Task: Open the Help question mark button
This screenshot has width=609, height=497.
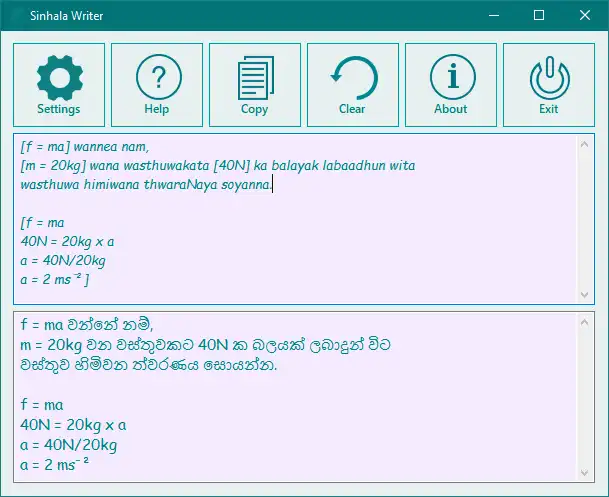Action: point(157,85)
